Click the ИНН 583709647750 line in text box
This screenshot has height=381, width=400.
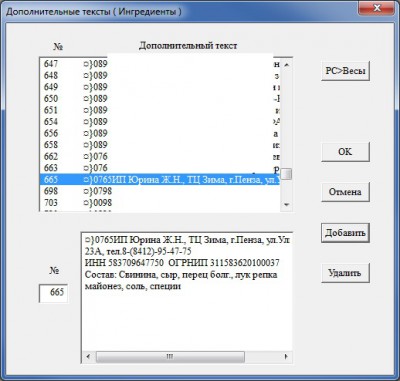(182, 263)
